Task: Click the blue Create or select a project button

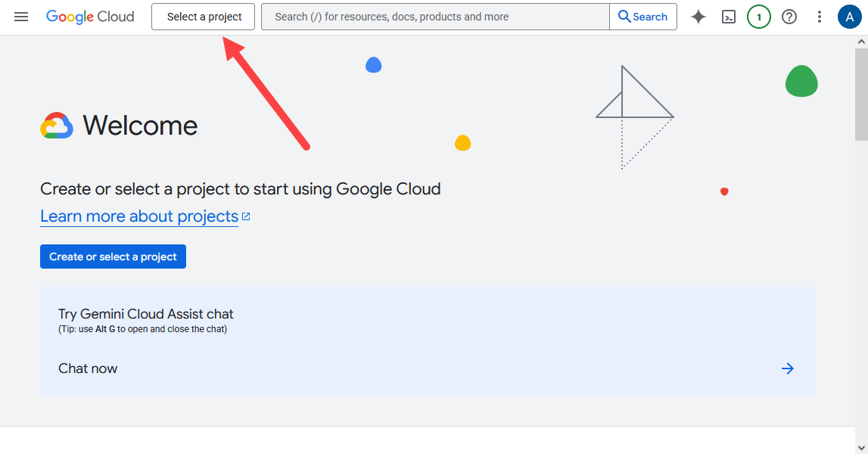Action: coord(113,257)
